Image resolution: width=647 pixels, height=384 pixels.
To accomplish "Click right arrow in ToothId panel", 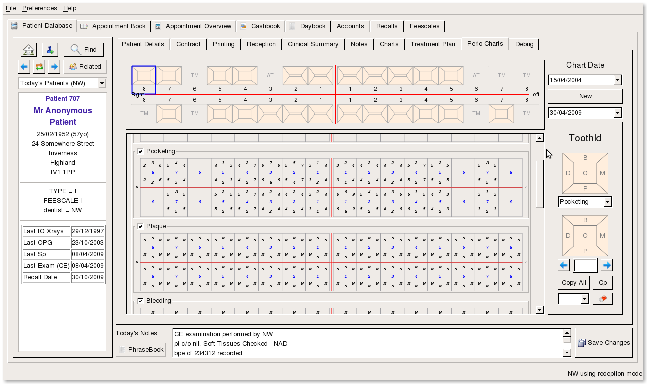I will click(x=606, y=265).
